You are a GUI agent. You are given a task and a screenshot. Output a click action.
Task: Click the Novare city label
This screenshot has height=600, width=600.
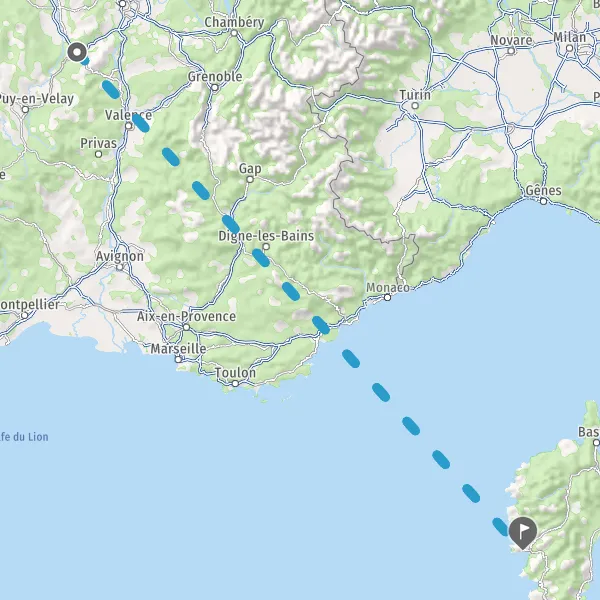pos(511,40)
